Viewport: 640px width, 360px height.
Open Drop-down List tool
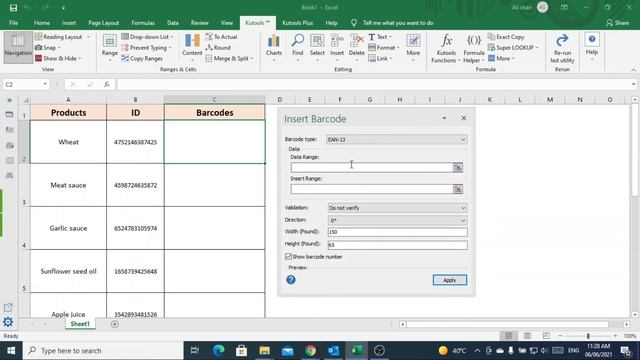click(147, 37)
